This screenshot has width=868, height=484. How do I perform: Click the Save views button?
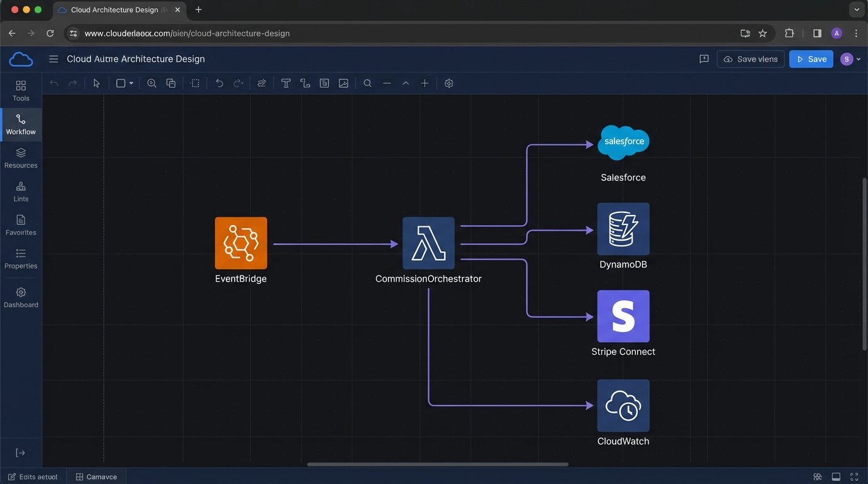[750, 59]
